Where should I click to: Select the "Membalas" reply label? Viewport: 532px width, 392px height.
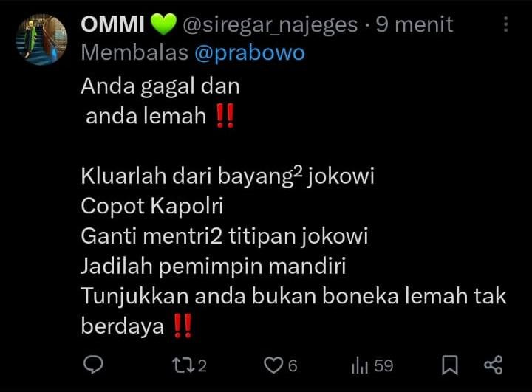click(134, 53)
